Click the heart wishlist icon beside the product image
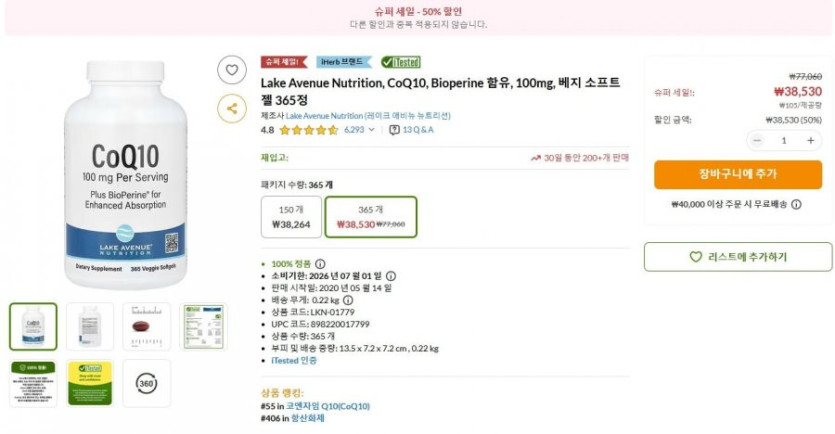 pos(232,70)
